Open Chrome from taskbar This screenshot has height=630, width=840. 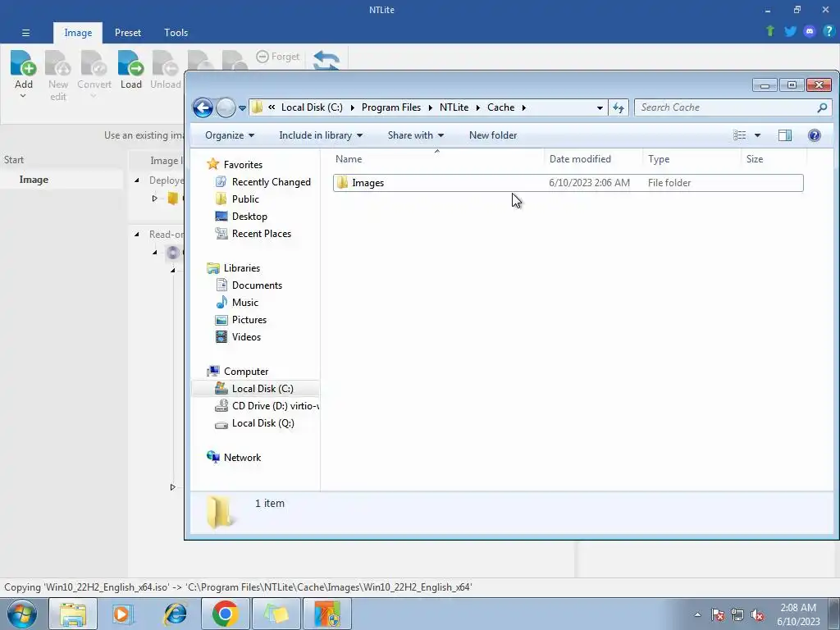(225, 614)
